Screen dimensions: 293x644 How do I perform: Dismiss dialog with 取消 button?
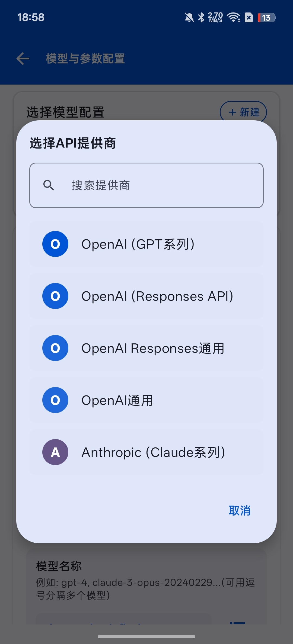coord(240,511)
